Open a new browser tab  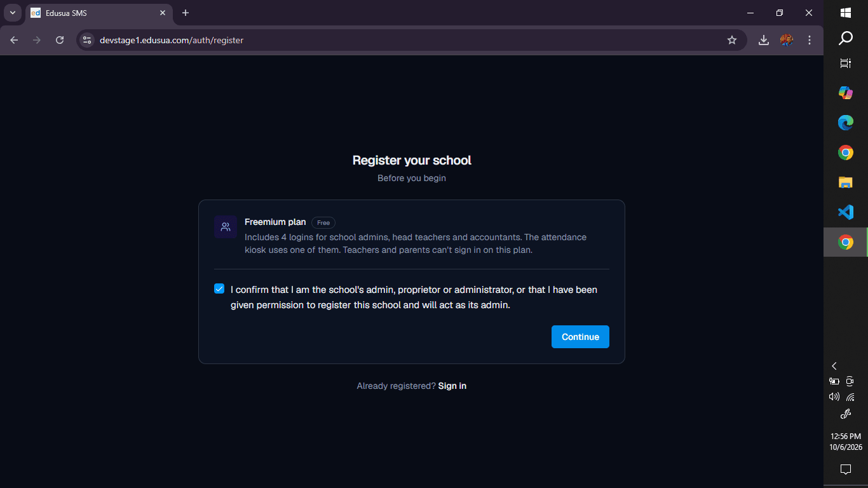click(x=186, y=13)
